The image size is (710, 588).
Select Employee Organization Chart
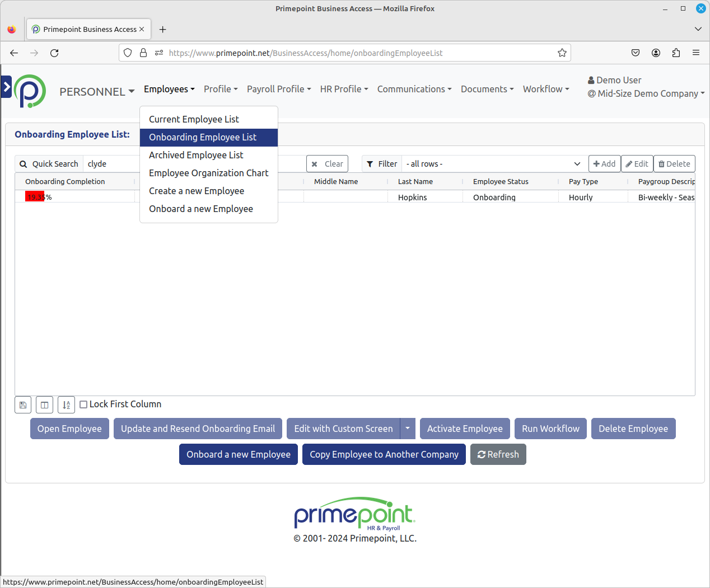point(209,173)
